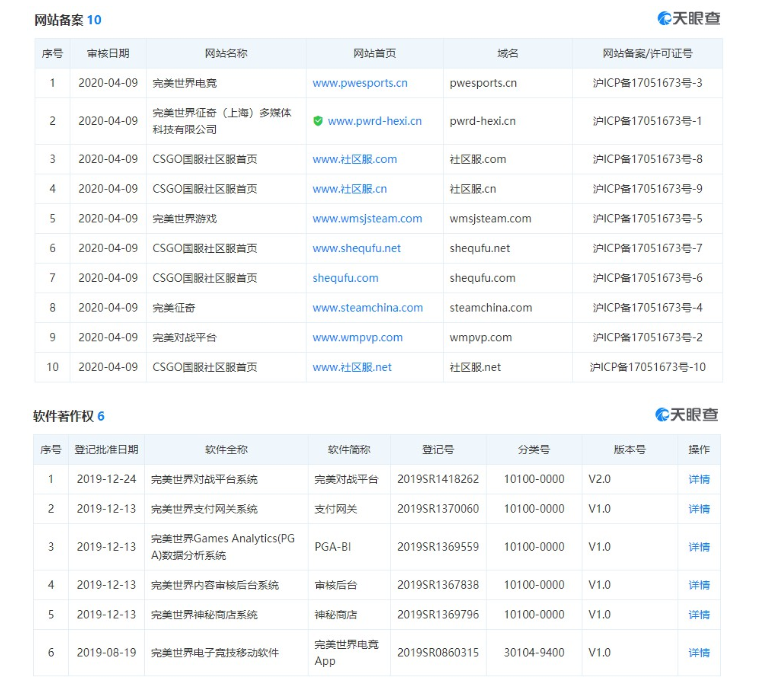The width and height of the screenshot is (765, 691).
Task: Open the www.pwesports.cn link
Action: coord(360,83)
